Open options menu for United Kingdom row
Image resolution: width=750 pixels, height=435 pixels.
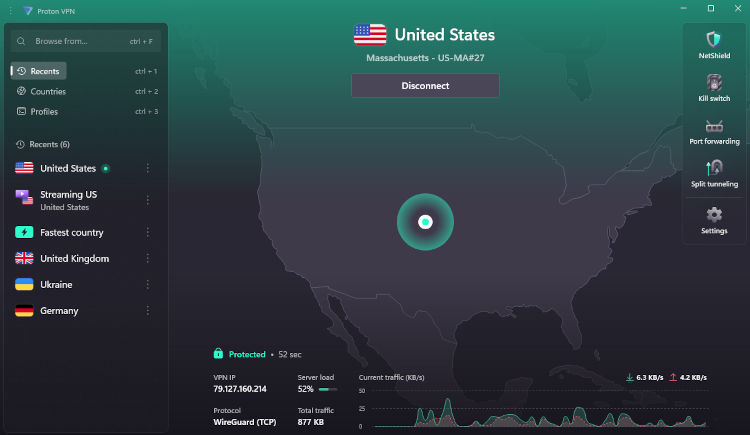(x=148, y=258)
